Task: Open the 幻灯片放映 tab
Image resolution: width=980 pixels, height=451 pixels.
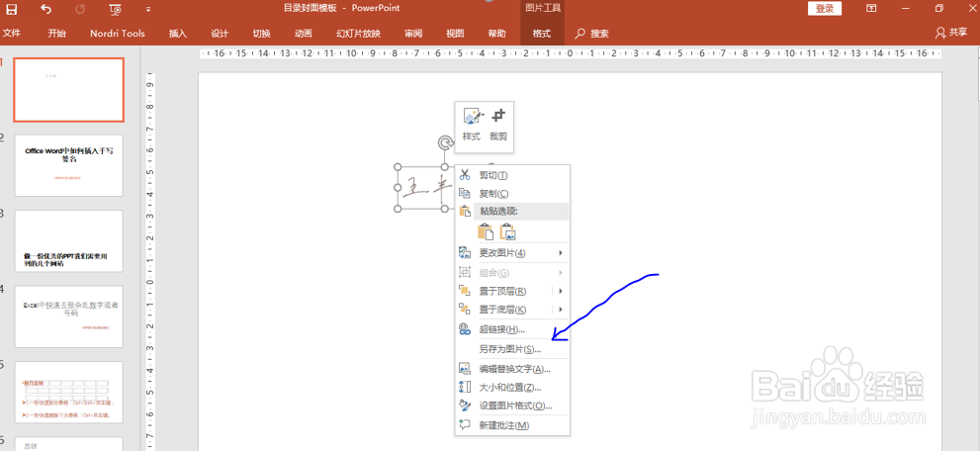Action: [358, 33]
